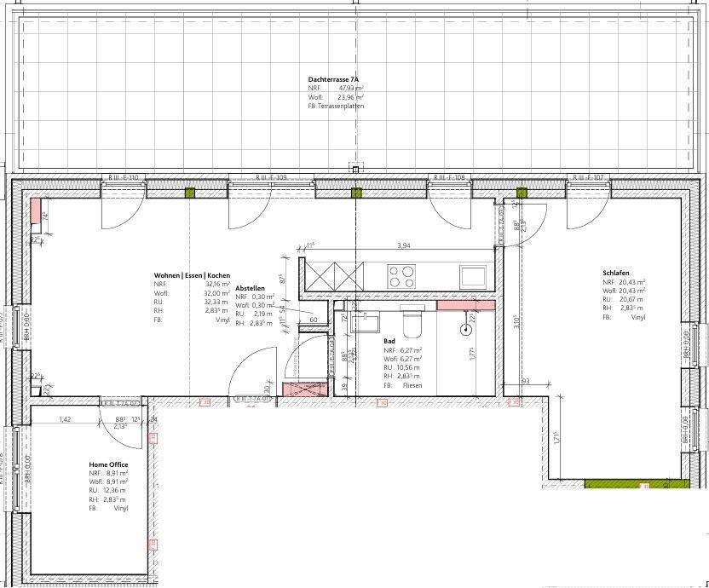Click the 1,42 dimension in Home Office
This screenshot has height=588, width=709.
click(64, 419)
